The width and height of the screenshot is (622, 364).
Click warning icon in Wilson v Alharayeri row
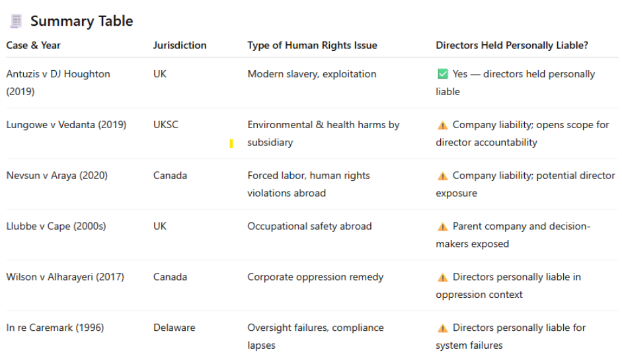click(442, 277)
